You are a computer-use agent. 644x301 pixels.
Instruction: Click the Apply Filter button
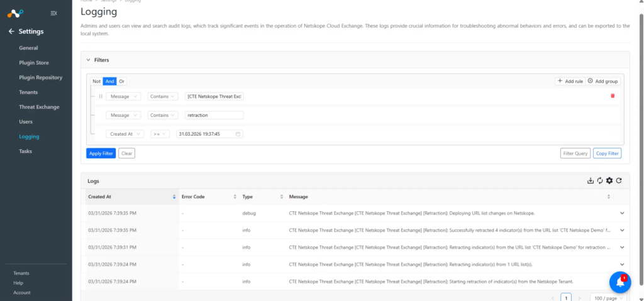click(101, 153)
